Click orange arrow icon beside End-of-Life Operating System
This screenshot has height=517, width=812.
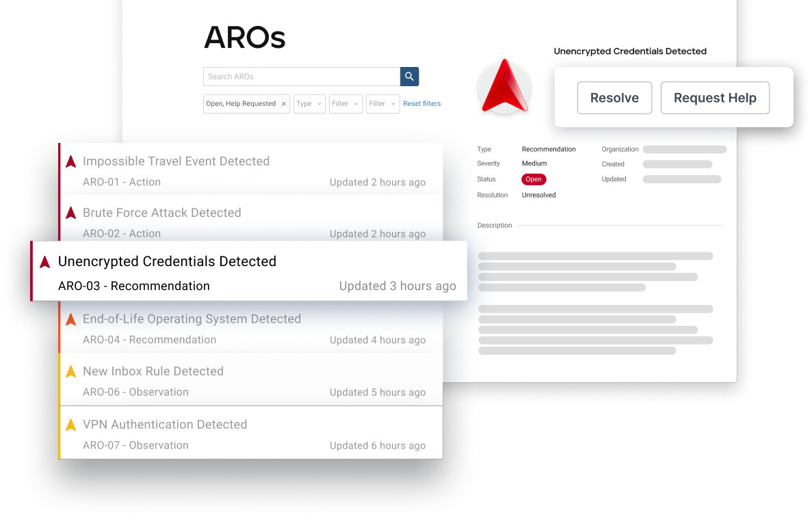(70, 319)
